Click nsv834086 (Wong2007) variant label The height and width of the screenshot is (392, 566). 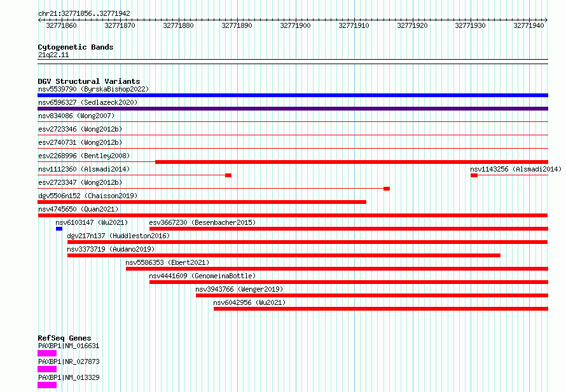pos(76,116)
